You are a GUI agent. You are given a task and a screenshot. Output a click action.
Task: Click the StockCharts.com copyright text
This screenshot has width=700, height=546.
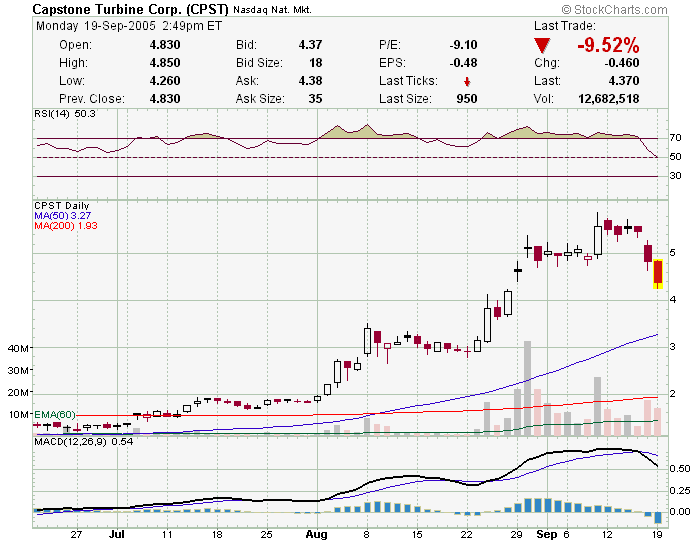click(614, 9)
